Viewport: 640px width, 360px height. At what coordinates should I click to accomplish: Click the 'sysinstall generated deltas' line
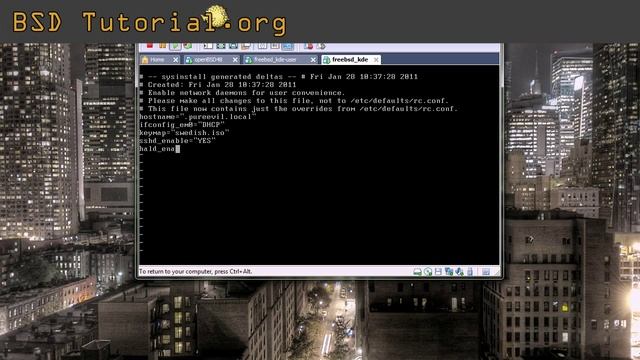click(278, 76)
